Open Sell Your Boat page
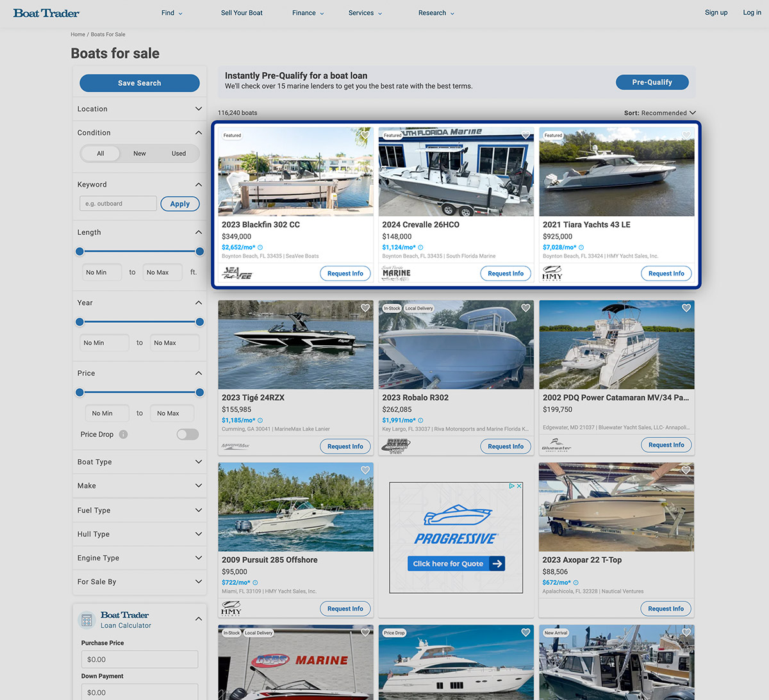 [242, 13]
